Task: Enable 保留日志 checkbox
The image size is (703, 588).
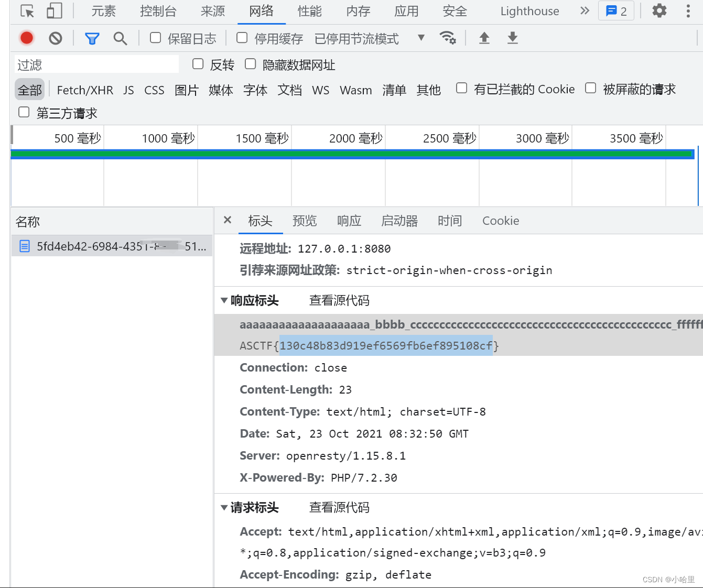Action: pyautogui.click(x=155, y=38)
